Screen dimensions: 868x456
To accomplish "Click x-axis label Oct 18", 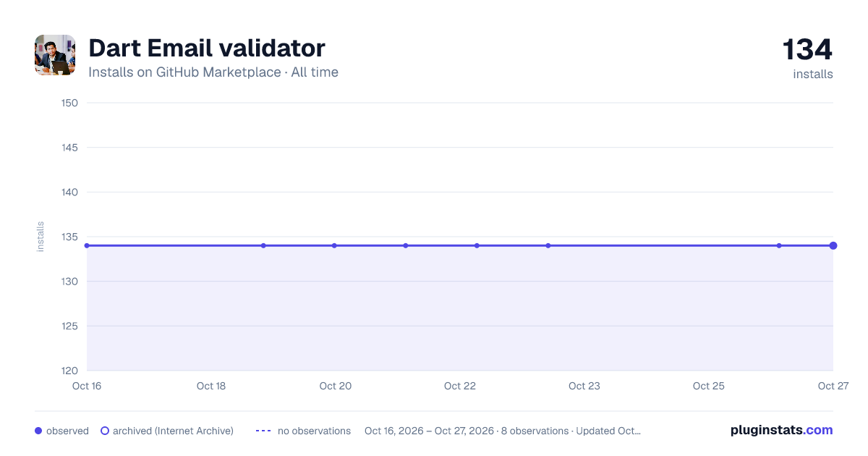I will tap(211, 386).
